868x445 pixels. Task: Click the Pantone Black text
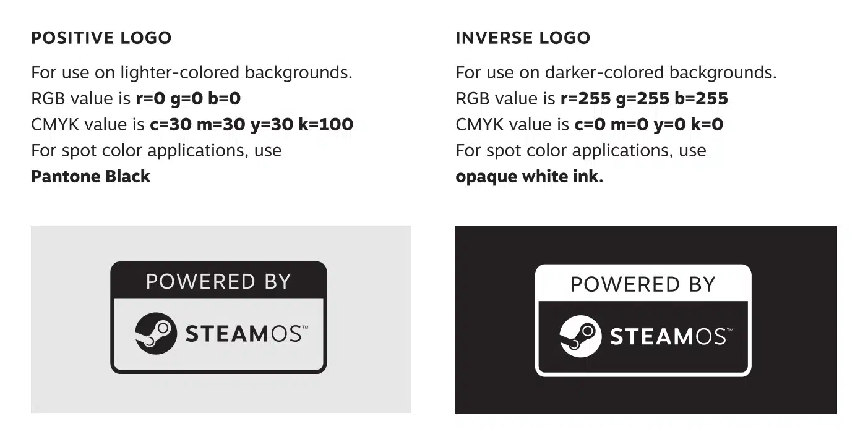91,176
